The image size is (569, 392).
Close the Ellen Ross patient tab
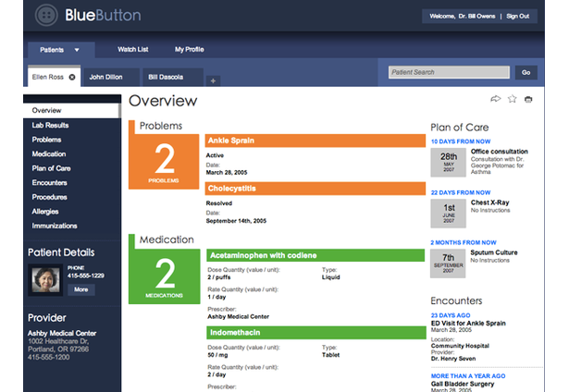point(72,77)
